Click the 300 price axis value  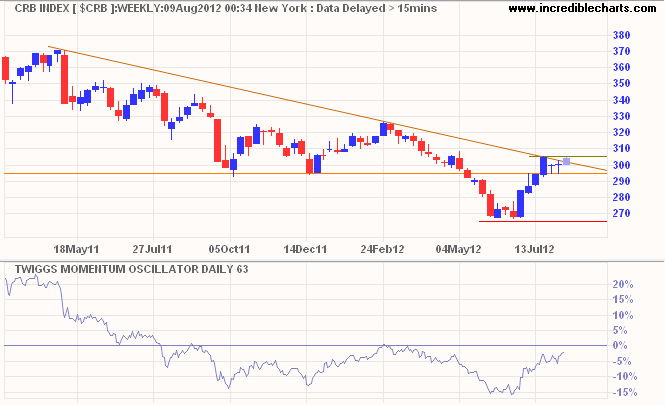coord(621,165)
